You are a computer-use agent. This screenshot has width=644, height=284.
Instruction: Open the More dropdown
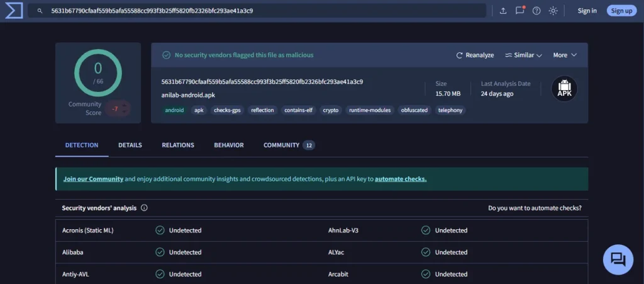(565, 55)
